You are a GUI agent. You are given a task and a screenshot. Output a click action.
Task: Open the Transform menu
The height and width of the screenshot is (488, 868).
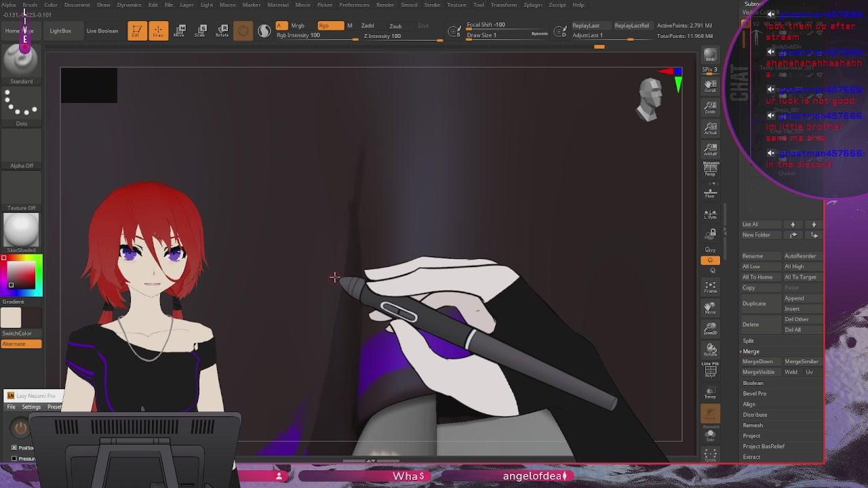point(504,5)
